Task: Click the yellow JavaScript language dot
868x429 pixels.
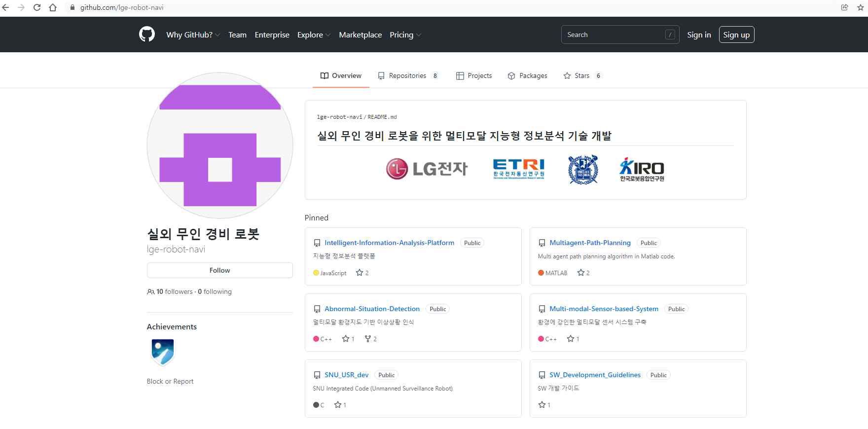Action: [316, 273]
